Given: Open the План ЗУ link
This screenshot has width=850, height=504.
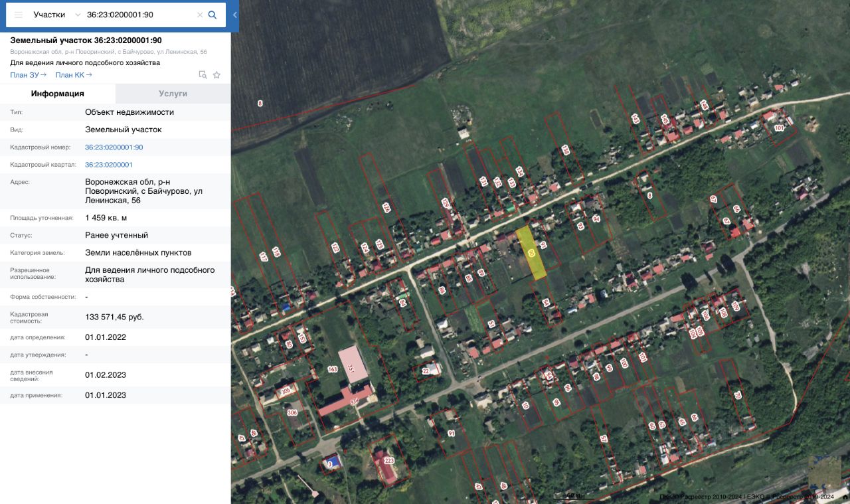Looking at the screenshot, I should pos(29,75).
